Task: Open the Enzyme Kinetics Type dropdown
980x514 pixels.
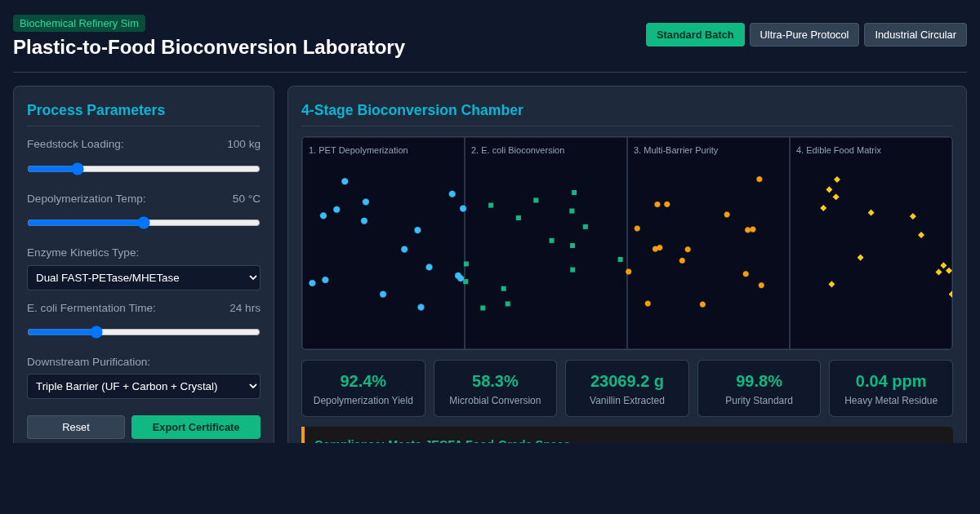Action: point(144,277)
